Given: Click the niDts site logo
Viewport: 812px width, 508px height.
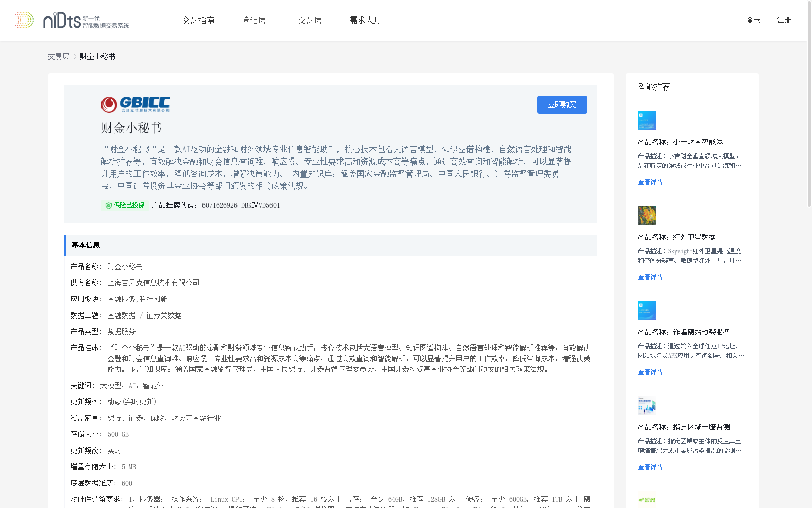Looking at the screenshot, I should pos(72,20).
